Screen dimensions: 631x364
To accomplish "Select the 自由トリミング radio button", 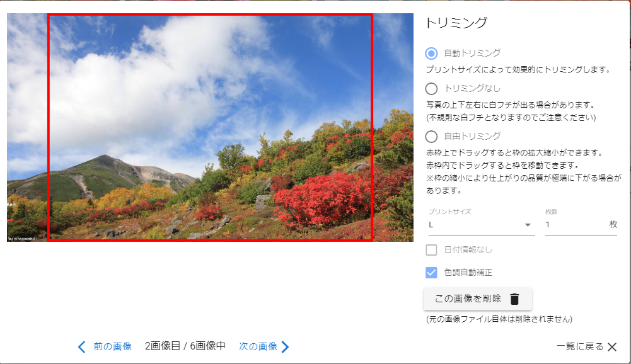I will tap(431, 137).
